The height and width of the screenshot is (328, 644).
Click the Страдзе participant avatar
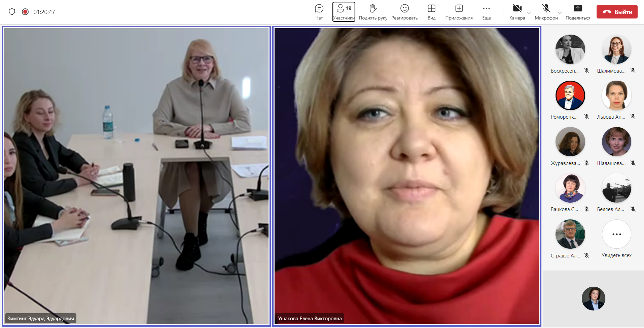[570, 234]
